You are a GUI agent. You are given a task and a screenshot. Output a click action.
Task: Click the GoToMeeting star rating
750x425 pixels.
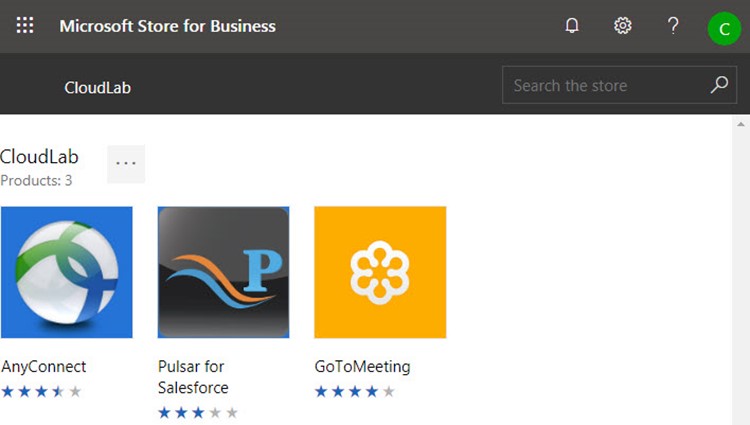[x=355, y=391]
